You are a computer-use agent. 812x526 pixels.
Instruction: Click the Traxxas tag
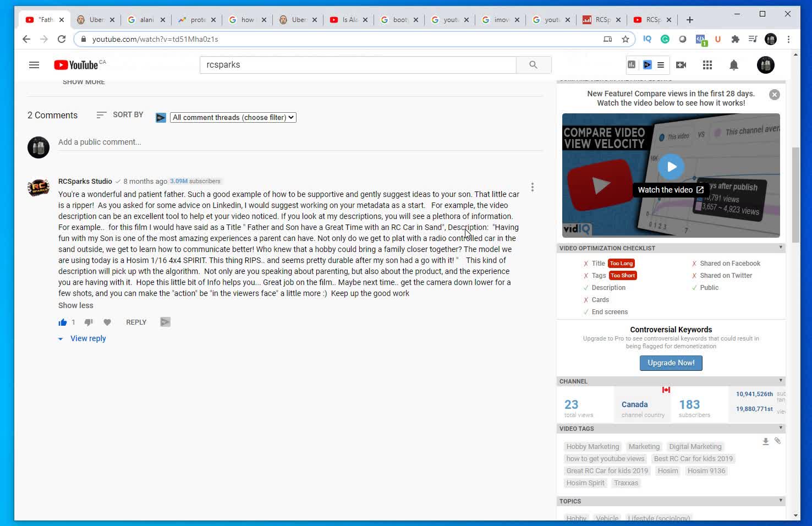(626, 483)
